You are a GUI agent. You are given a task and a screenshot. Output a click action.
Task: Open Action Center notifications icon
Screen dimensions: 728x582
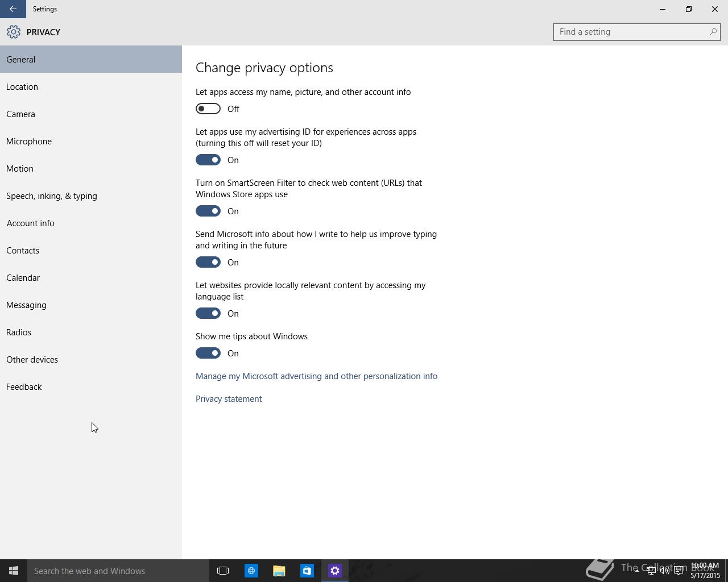click(x=679, y=571)
